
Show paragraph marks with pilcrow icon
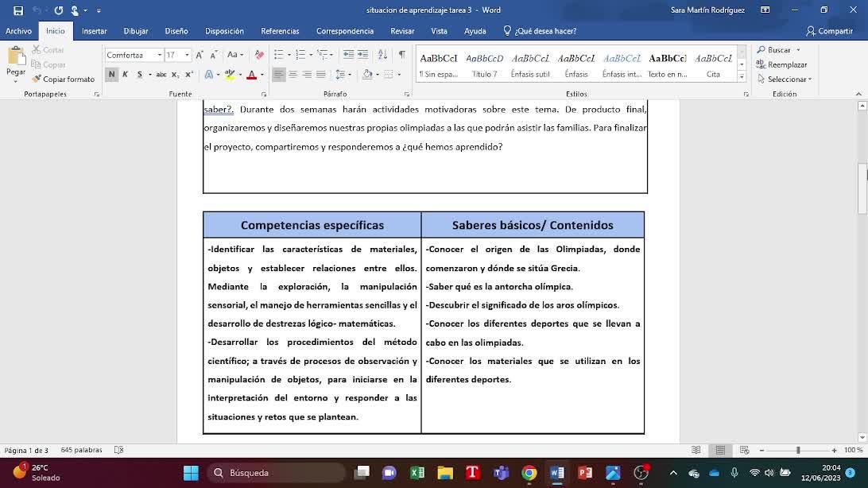401,55
